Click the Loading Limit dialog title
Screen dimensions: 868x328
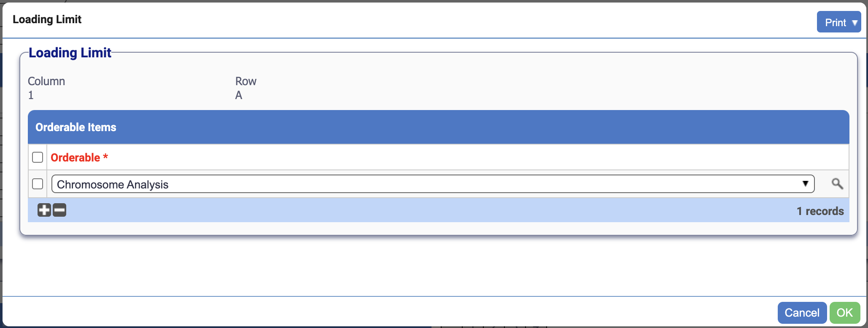[x=47, y=19]
